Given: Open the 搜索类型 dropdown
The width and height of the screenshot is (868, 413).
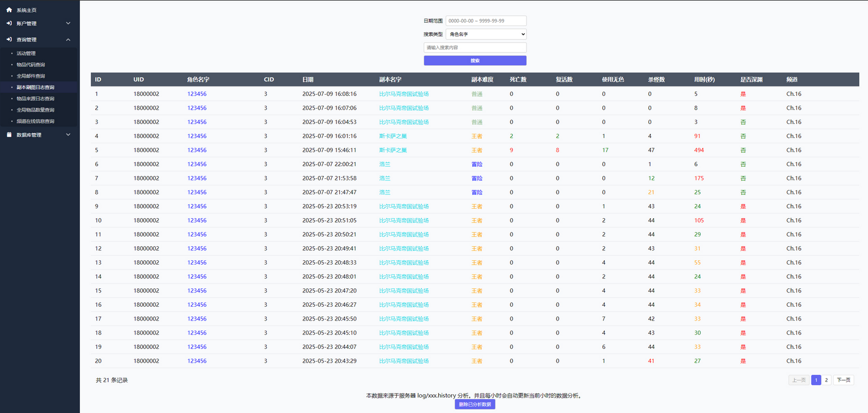Looking at the screenshot, I should [486, 34].
